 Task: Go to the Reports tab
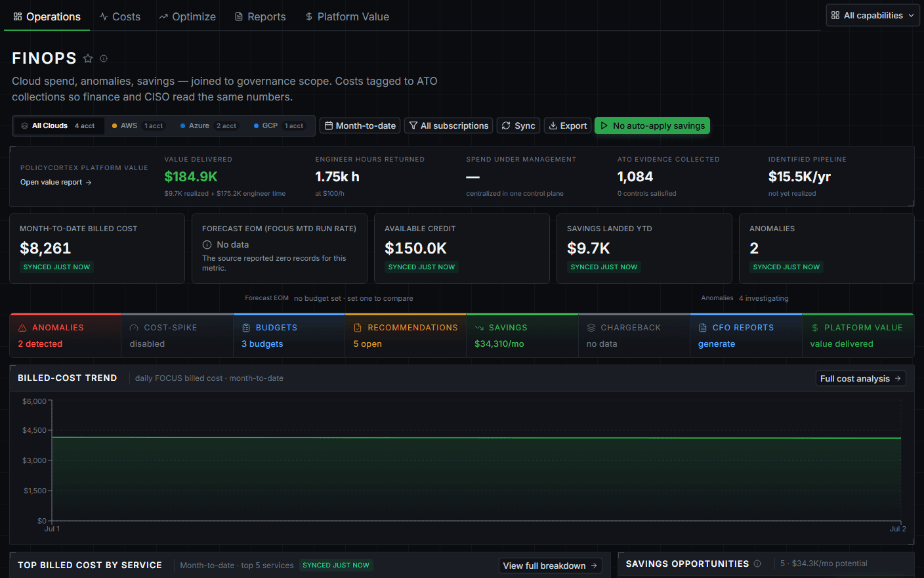click(260, 16)
